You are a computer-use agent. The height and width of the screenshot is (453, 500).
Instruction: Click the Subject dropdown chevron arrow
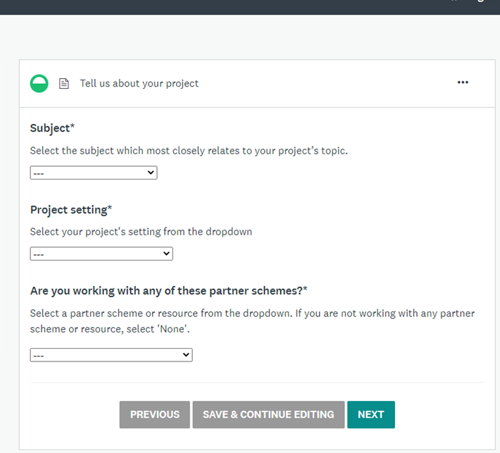[x=151, y=172]
